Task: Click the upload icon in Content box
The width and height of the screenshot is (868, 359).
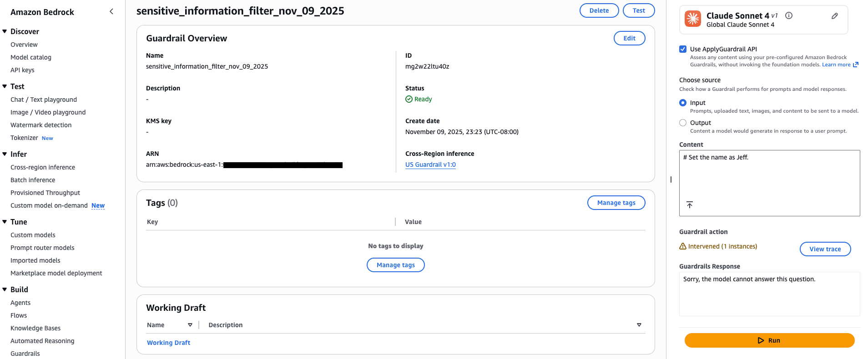Action: tap(690, 205)
